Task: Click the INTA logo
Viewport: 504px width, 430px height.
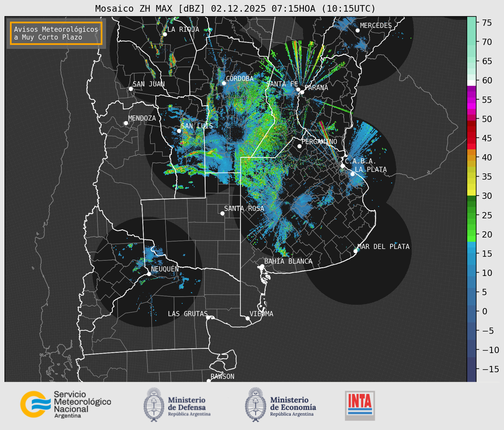Action: pyautogui.click(x=360, y=405)
